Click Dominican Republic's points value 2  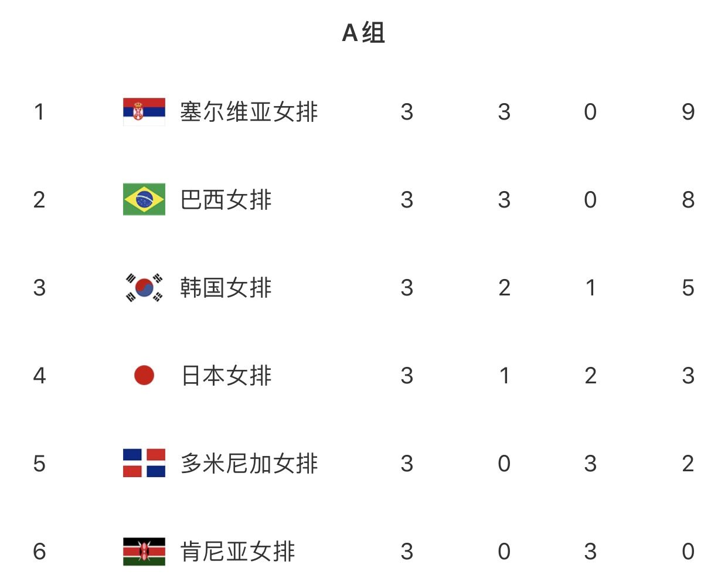688,463
